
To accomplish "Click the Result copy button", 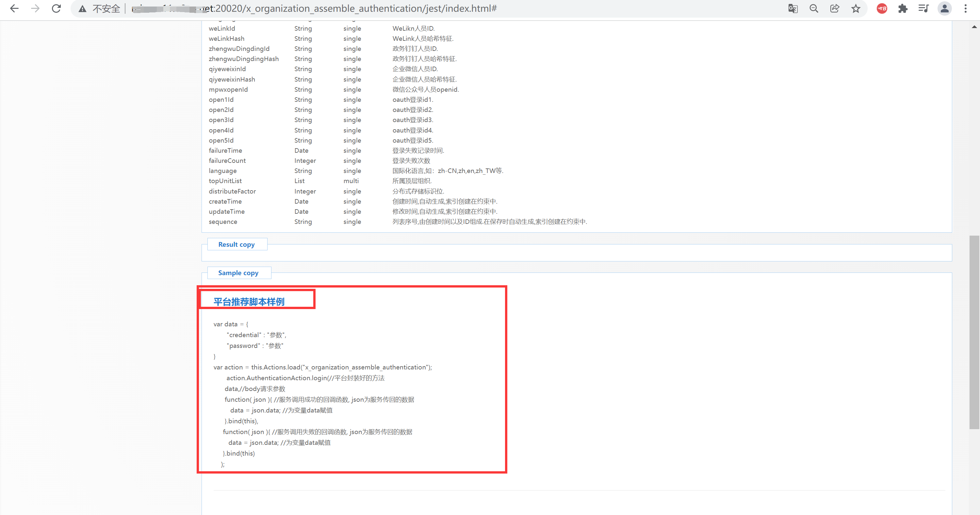I will tap(237, 244).
